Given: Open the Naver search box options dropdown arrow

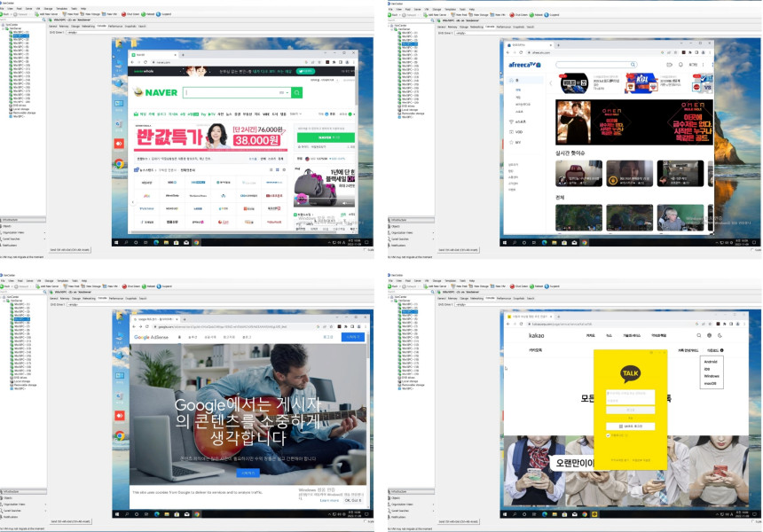Looking at the screenshot, I should click(x=287, y=92).
